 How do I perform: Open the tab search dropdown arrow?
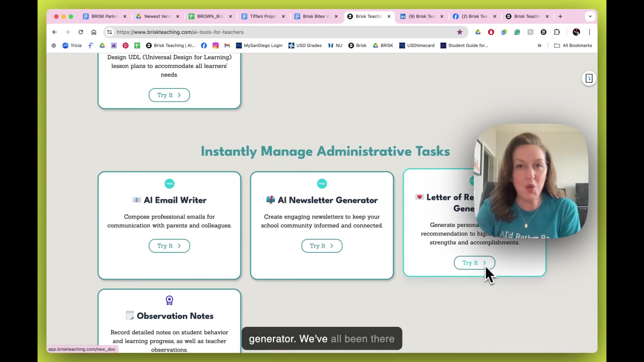point(590,16)
